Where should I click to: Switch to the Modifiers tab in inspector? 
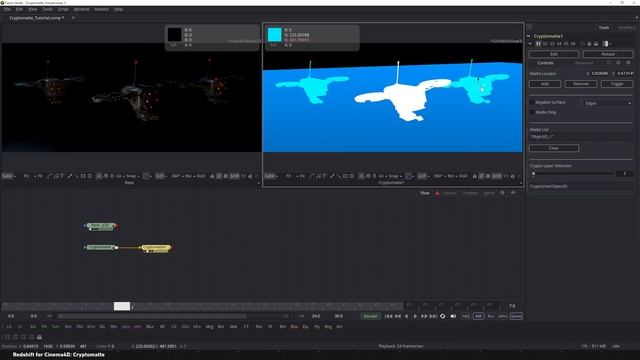coord(627,28)
